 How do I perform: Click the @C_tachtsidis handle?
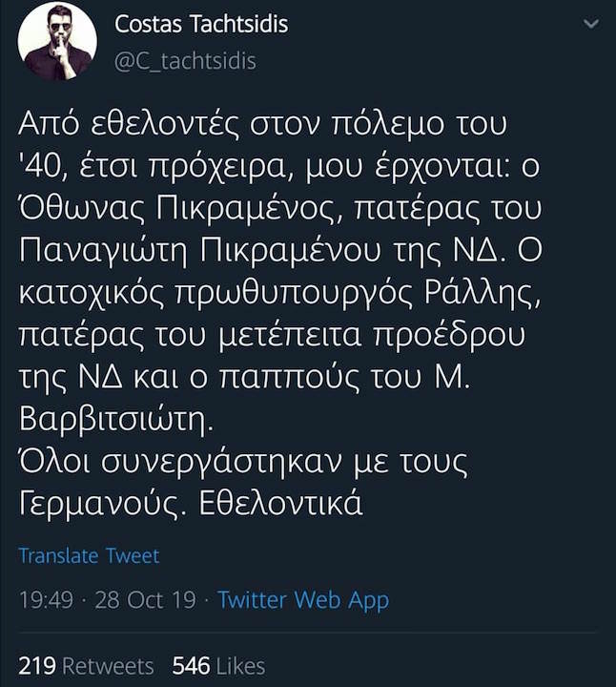[185, 60]
